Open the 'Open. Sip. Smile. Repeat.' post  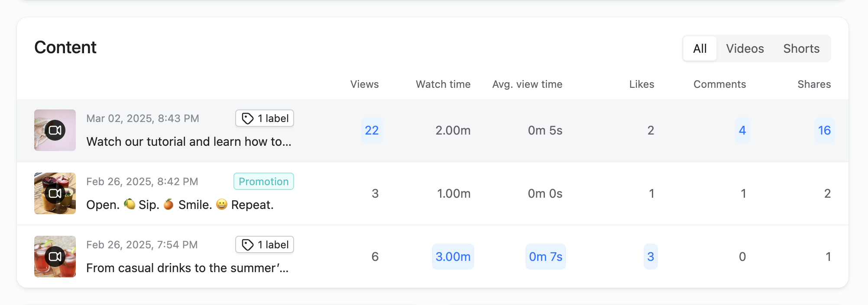180,205
